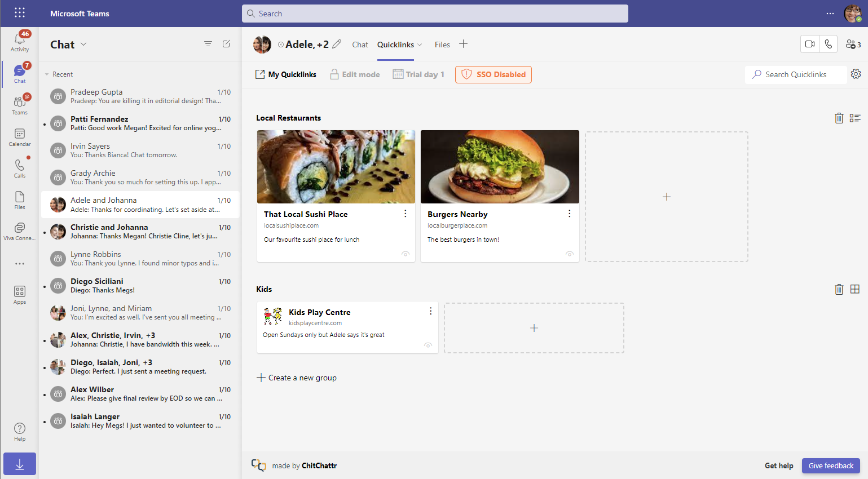
Task: View the 3 participants
Action: point(853,44)
